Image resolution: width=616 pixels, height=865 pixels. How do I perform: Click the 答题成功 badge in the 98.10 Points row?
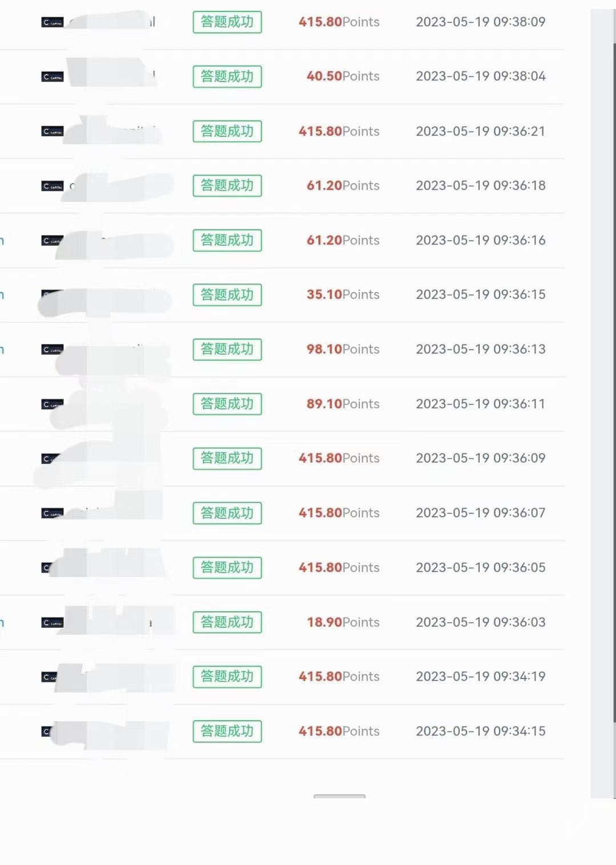(x=227, y=349)
